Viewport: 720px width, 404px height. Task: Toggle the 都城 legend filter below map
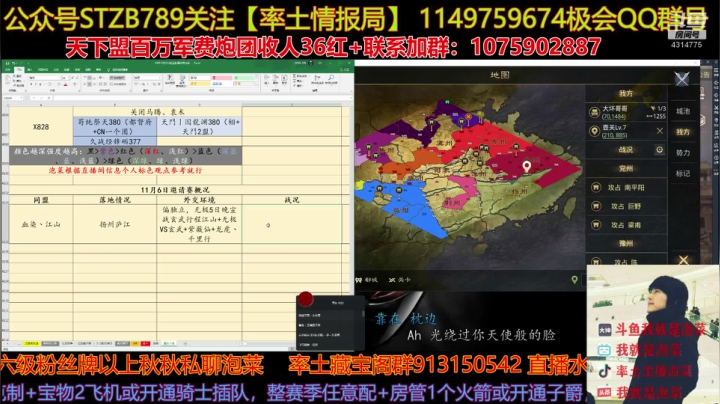click(x=366, y=280)
